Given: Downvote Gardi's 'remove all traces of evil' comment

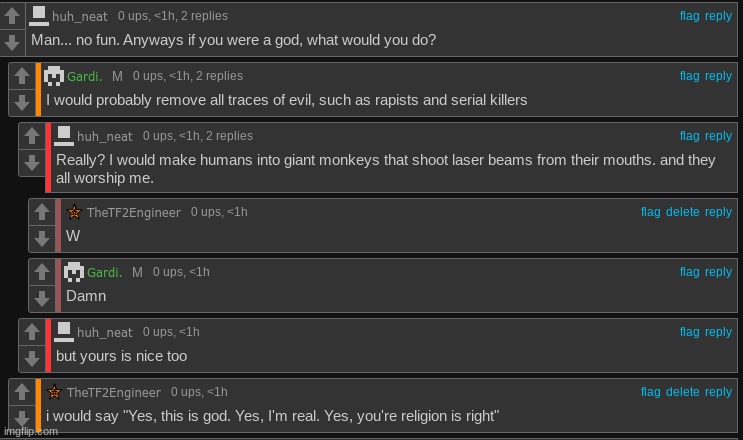Looking at the screenshot, I should [x=21, y=102].
